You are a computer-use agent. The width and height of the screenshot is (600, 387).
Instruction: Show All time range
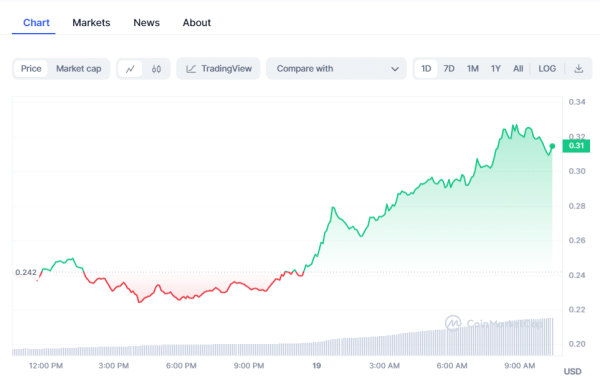[x=518, y=69]
